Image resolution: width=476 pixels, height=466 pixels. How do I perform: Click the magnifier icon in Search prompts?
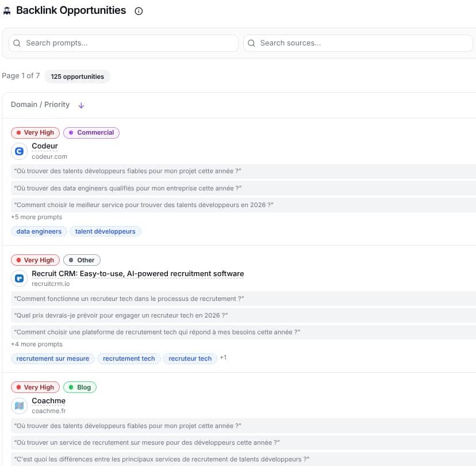[x=17, y=43]
